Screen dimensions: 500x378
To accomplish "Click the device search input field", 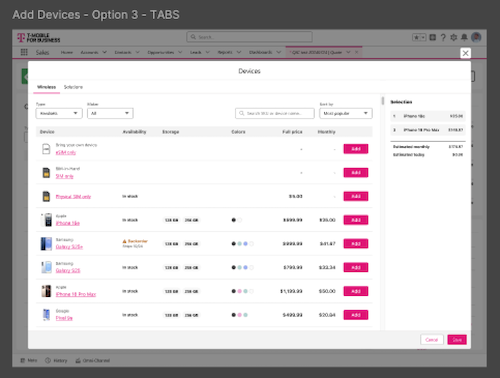I will coord(275,113).
